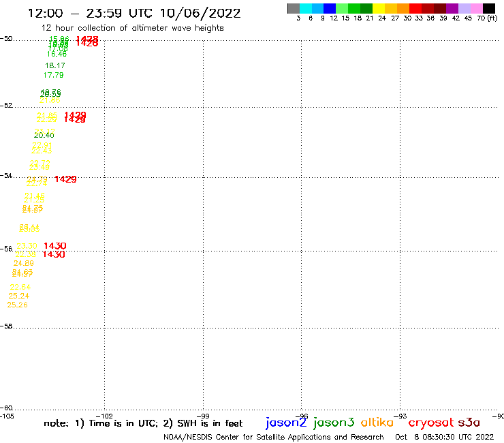The width and height of the screenshot is (504, 443).
Task: Select the wave height value 23.30
Action: (27, 246)
